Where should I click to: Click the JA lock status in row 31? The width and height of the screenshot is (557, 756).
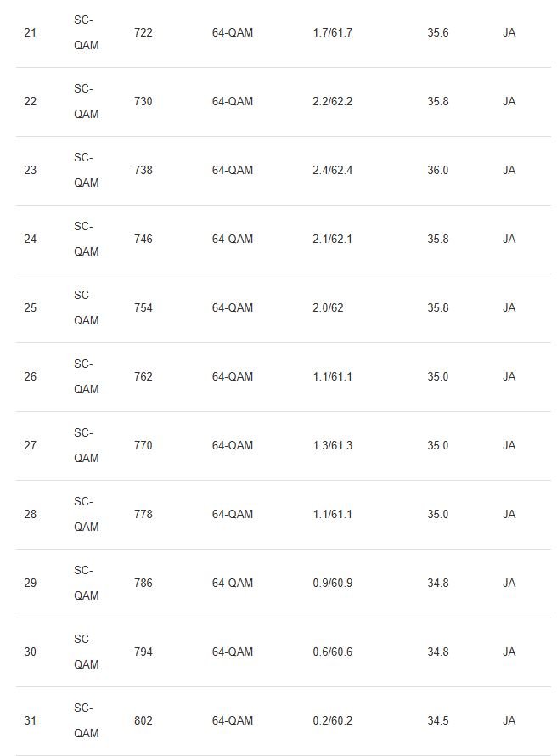coord(509,721)
